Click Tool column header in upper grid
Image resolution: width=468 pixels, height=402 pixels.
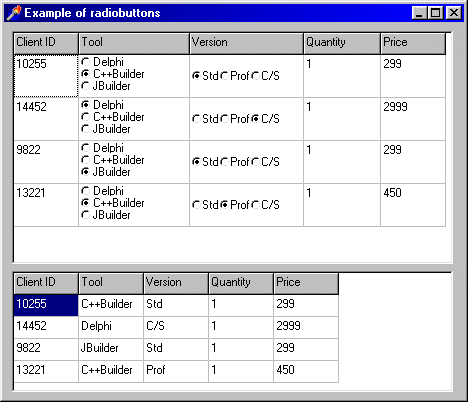pos(134,43)
